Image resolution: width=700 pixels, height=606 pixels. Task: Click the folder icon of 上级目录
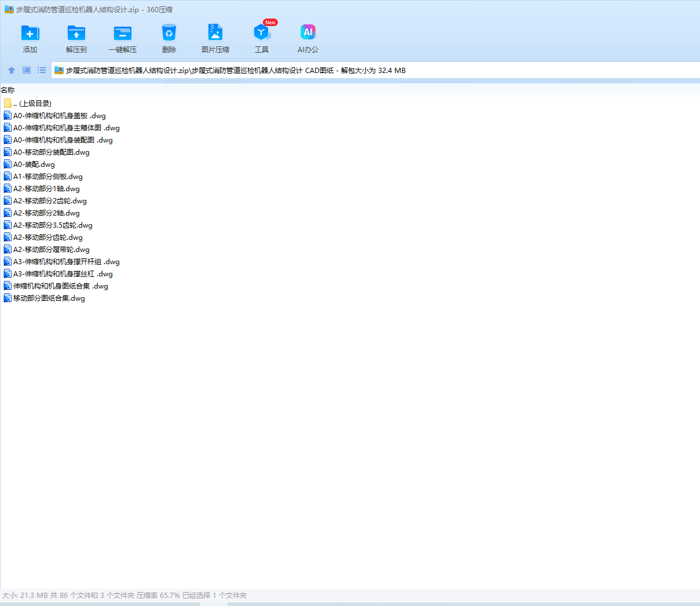(8, 103)
